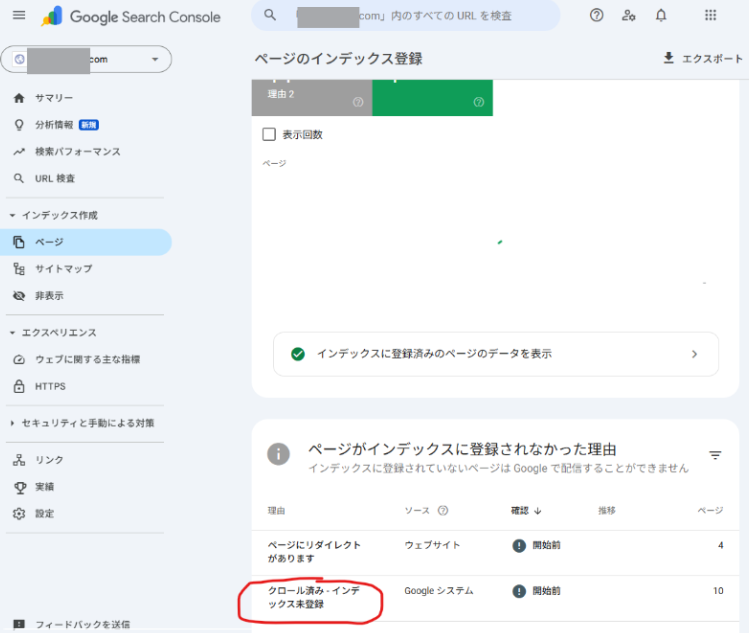Collapse the インデックス作成 section
749x633 pixels.
tap(12, 215)
